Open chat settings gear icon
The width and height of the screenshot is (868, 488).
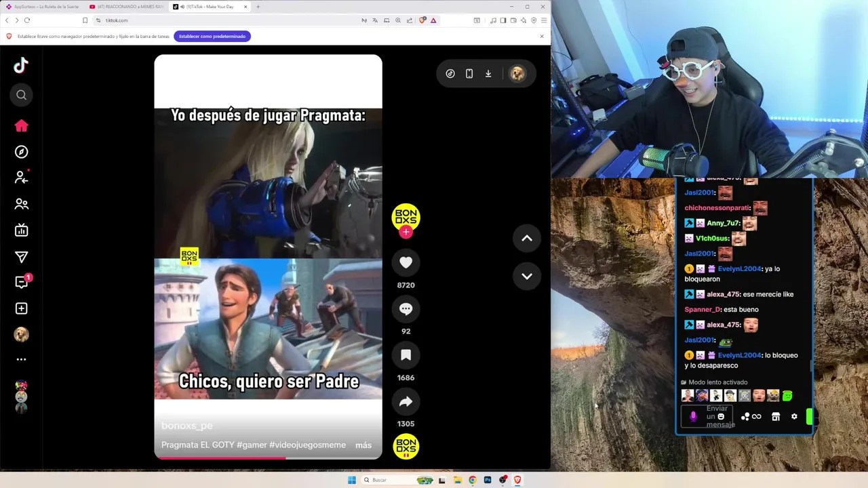(x=794, y=417)
